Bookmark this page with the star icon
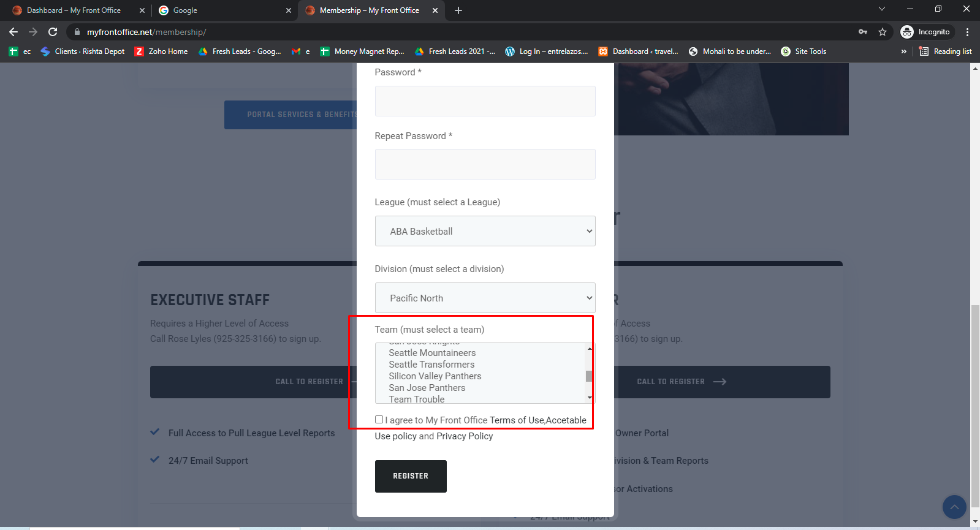The height and width of the screenshot is (530, 980). click(883, 32)
